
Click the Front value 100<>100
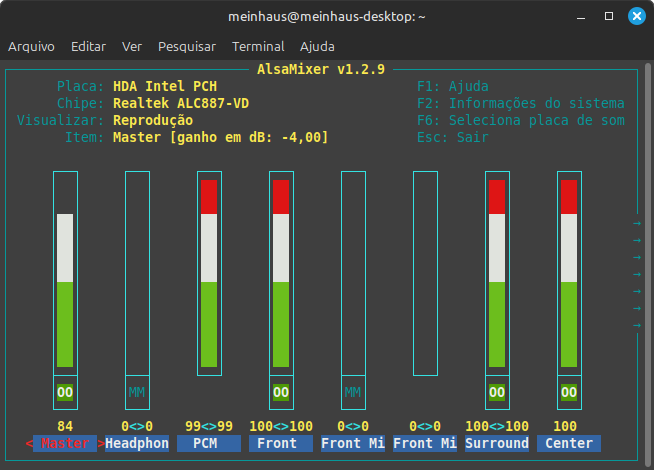coord(281,426)
